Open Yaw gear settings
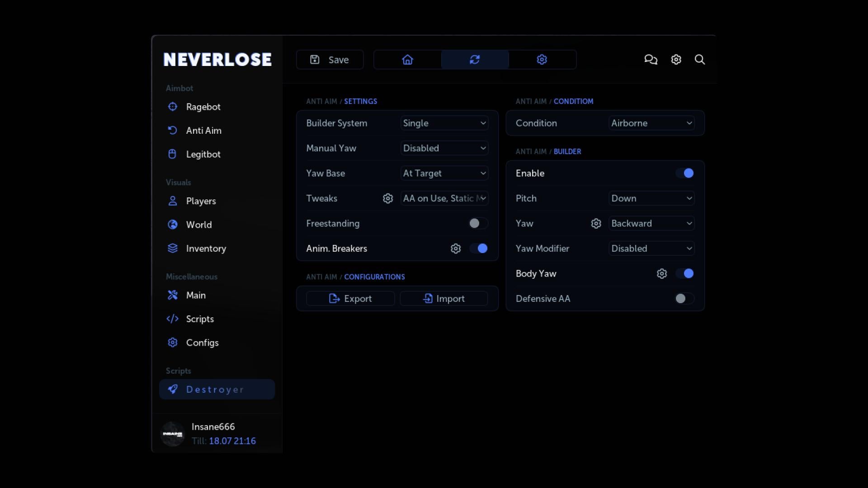 click(596, 224)
